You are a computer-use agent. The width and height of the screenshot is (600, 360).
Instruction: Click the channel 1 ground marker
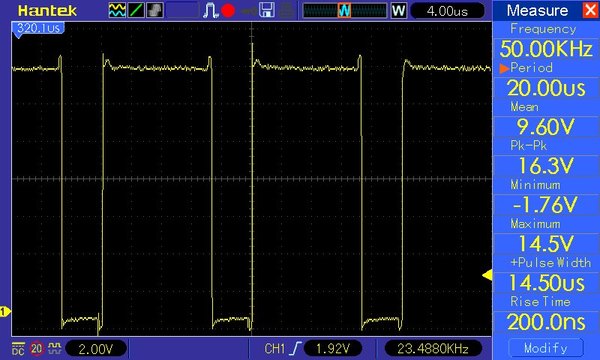[x=5, y=311]
